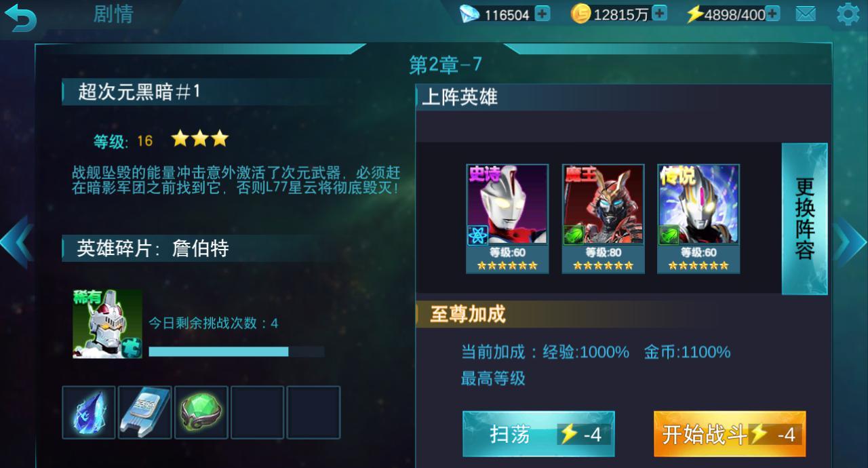Click the 剧情 story tab title
This screenshot has width=868, height=468.
(113, 14)
